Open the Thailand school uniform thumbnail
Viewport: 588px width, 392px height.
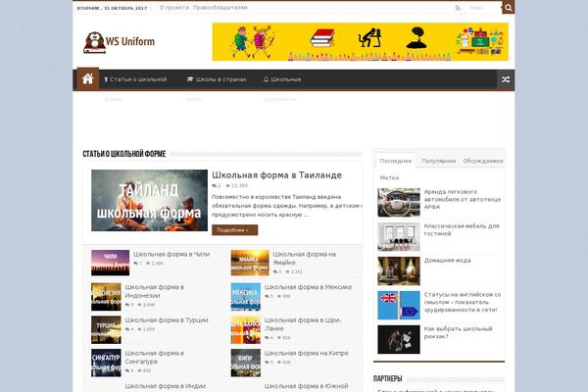pyautogui.click(x=149, y=200)
